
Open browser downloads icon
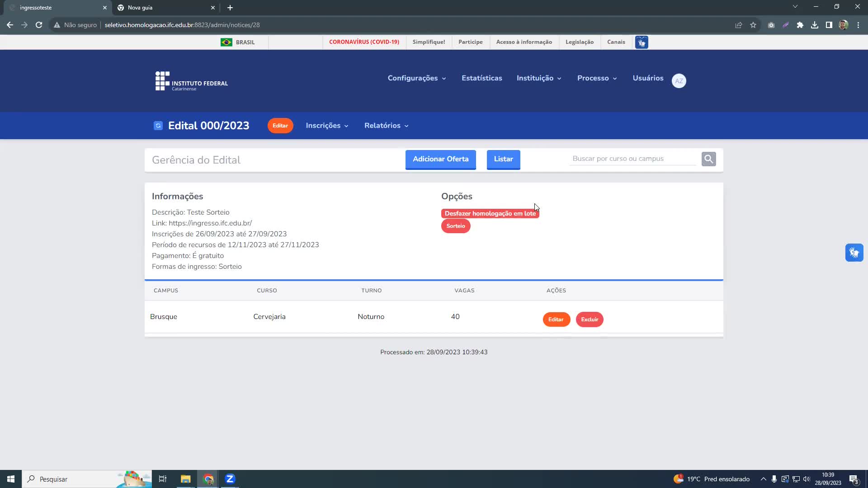815,25
